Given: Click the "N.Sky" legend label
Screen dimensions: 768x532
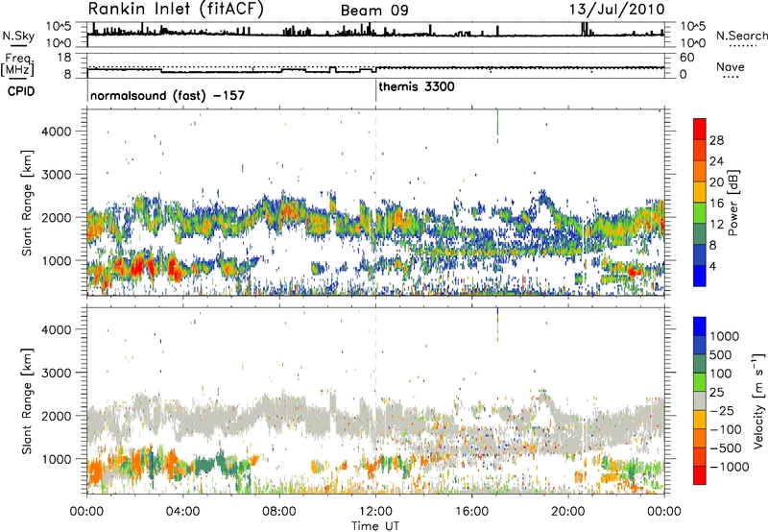Looking at the screenshot, I should coord(18,36).
